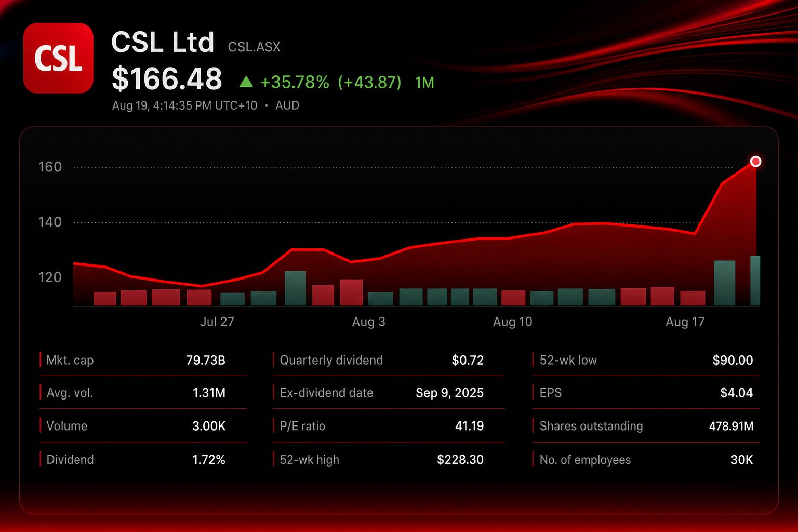The image size is (798, 532).
Task: Click the Aug 3 date label
Action: [369, 322]
